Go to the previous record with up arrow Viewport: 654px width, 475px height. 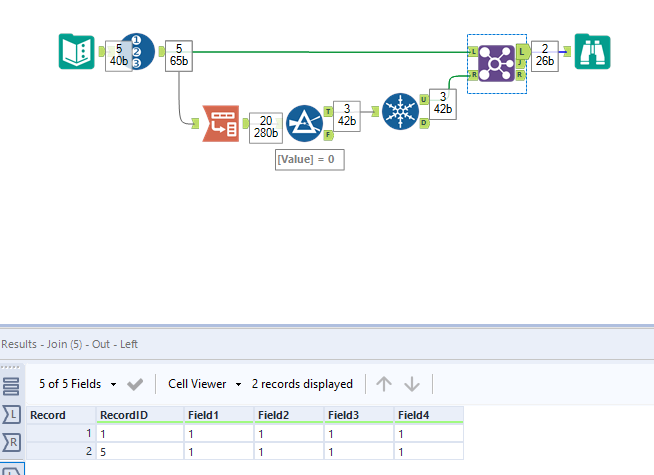(384, 384)
